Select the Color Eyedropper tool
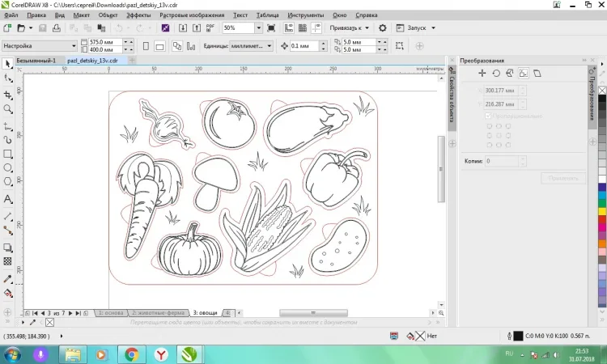607x364 pixels. (8, 279)
